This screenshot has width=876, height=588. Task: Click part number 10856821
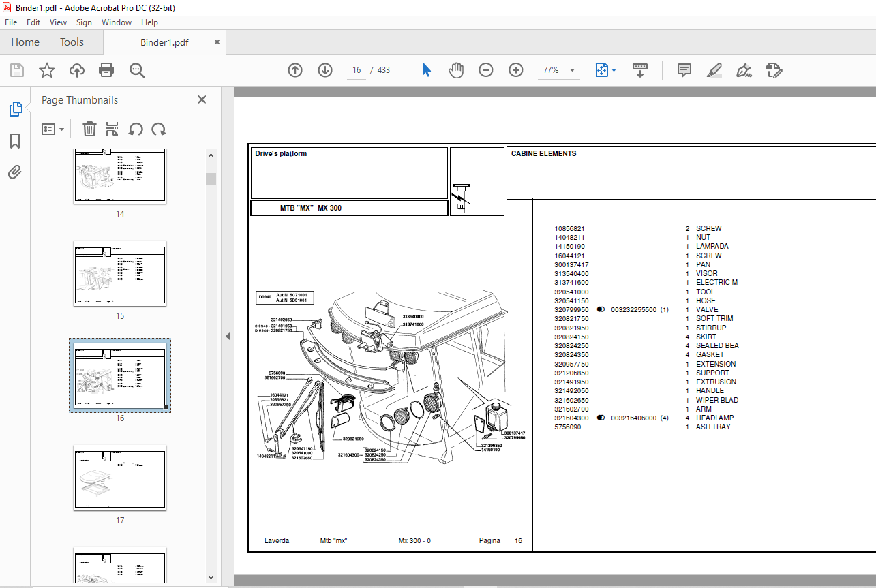point(569,228)
